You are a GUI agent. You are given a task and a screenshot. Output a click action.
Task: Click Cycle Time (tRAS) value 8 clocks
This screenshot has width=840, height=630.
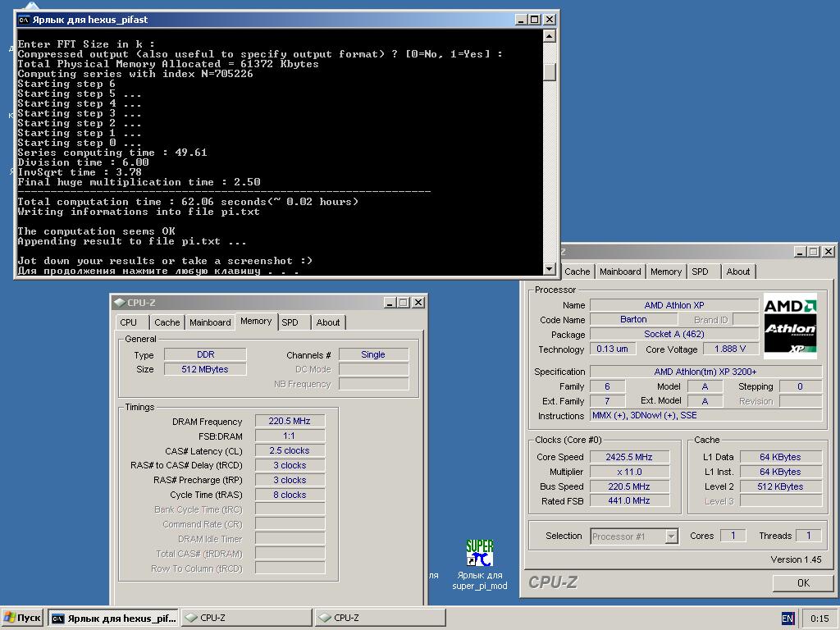[290, 495]
